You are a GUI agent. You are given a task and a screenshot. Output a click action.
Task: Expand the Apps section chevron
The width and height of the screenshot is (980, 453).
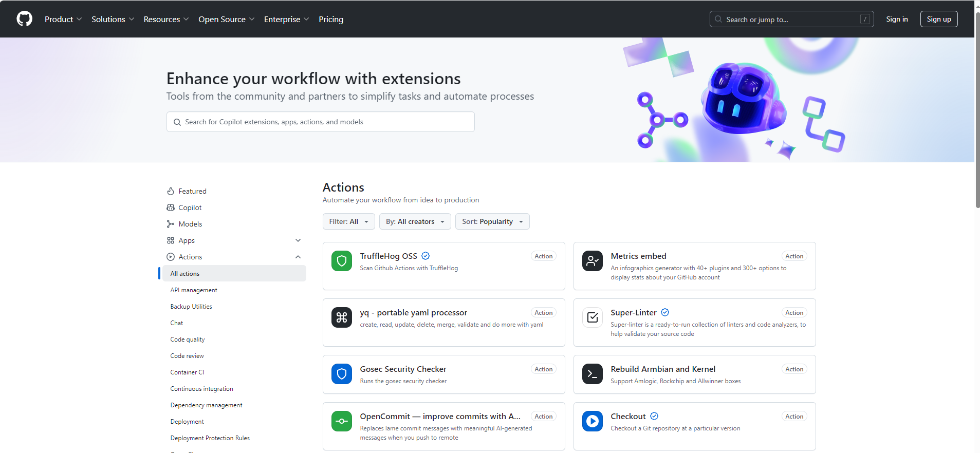(x=298, y=240)
